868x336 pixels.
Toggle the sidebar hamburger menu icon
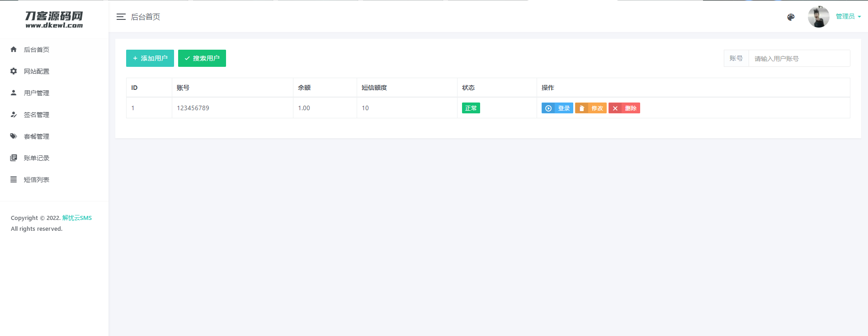point(121,17)
